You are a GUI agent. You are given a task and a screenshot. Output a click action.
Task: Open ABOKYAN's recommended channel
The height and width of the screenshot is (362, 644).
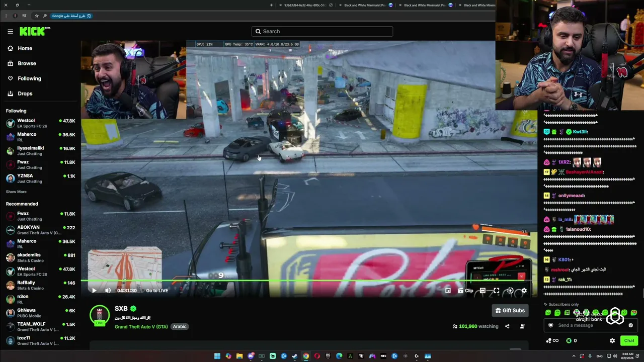40,230
